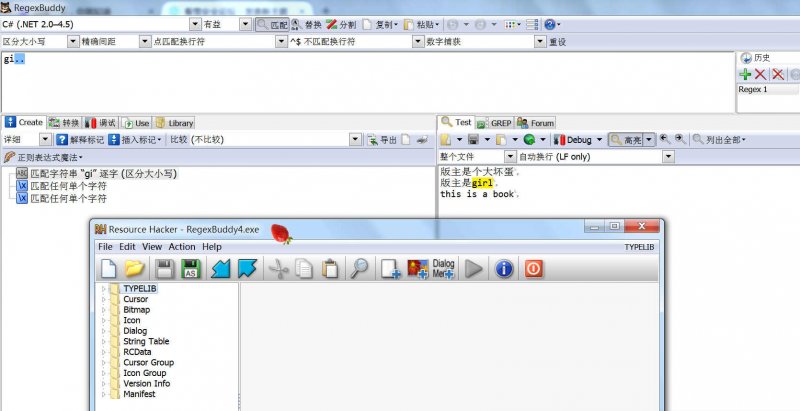Viewport: 800px width, 411px height.
Task: Click the print icon in Create toolbar
Action: coord(422,140)
